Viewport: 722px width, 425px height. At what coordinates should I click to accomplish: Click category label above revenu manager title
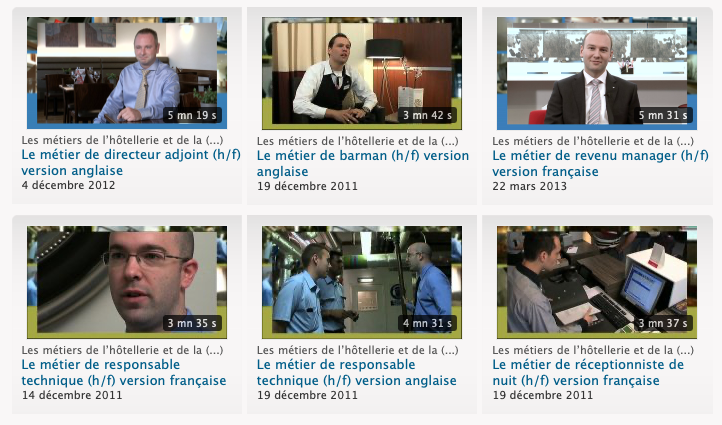point(593,141)
